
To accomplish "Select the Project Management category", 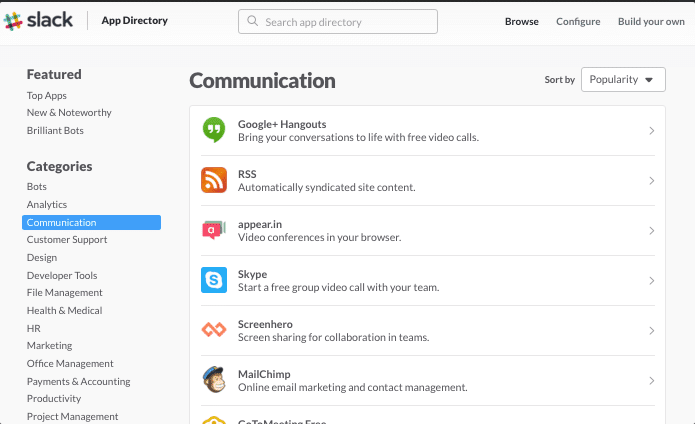I will pos(72,416).
